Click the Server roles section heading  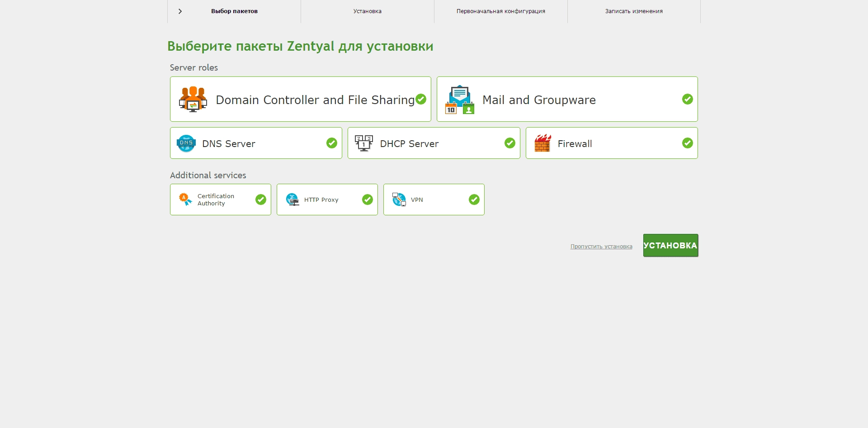pyautogui.click(x=194, y=67)
